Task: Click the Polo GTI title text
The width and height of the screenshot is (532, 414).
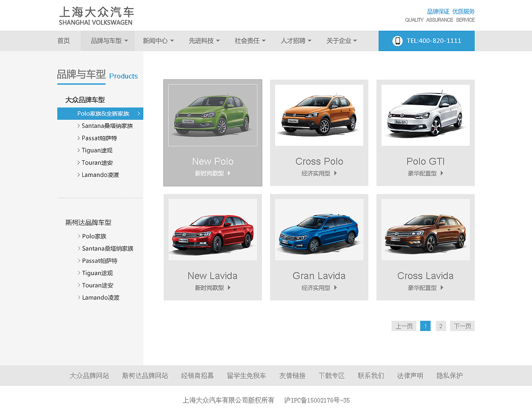Action: pyautogui.click(x=426, y=162)
